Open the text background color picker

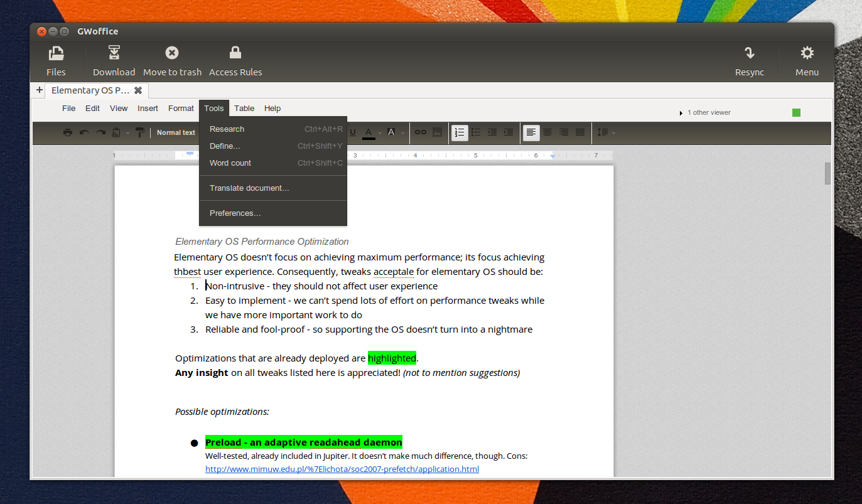[x=391, y=132]
